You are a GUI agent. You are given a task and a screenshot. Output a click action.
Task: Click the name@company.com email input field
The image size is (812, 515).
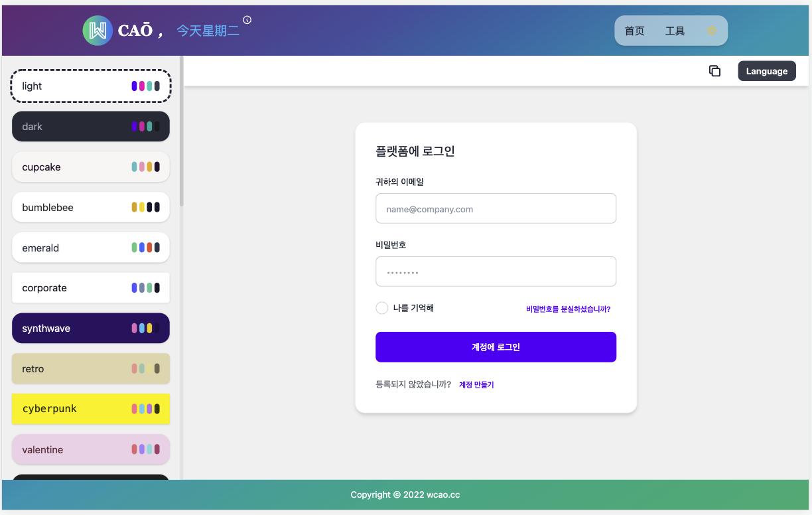point(496,208)
